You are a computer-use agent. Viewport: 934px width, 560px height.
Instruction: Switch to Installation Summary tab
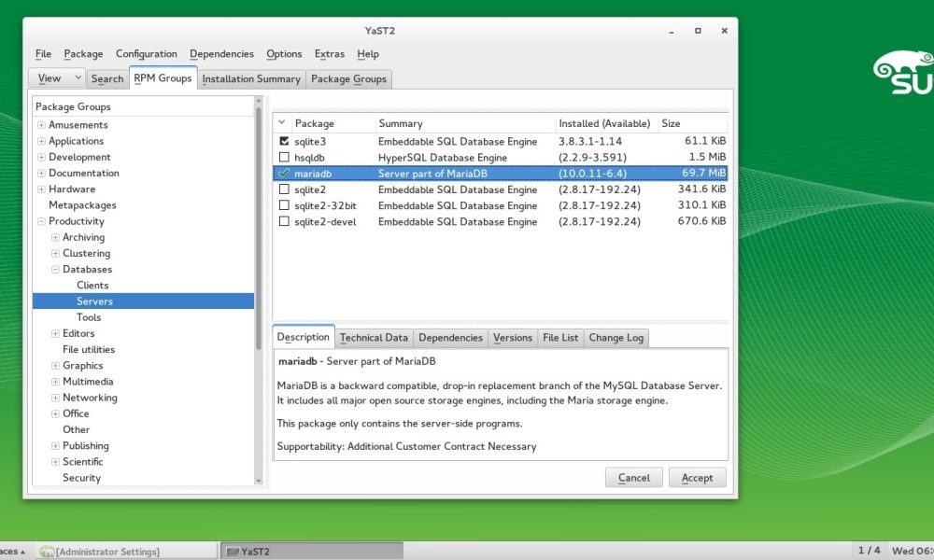coord(251,78)
